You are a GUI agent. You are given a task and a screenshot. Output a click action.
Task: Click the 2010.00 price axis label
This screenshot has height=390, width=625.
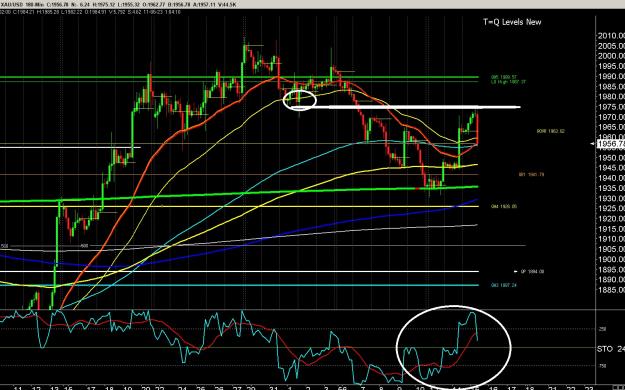click(x=611, y=35)
